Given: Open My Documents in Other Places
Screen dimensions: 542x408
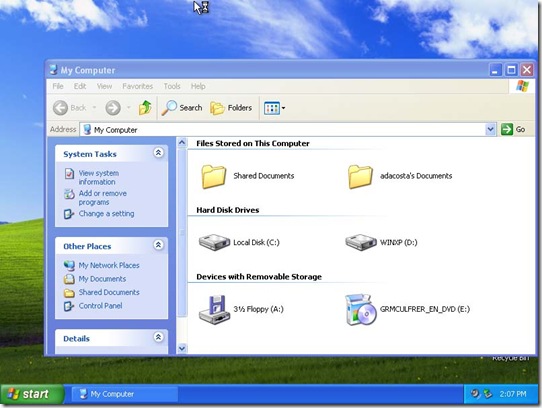Looking at the screenshot, I should pyautogui.click(x=102, y=279).
